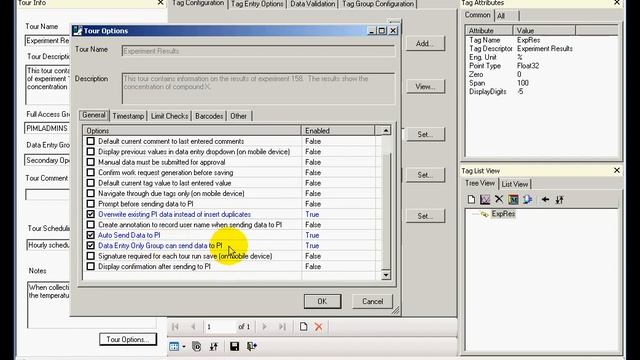Go to previous record navigation icon
Viewport: 640px width, 360px height.
click(193, 327)
